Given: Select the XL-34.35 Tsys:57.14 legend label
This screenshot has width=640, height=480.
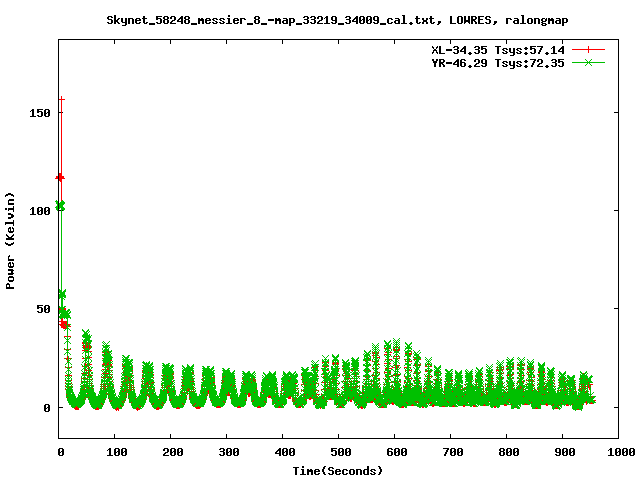Looking at the screenshot, I should 498,50.
